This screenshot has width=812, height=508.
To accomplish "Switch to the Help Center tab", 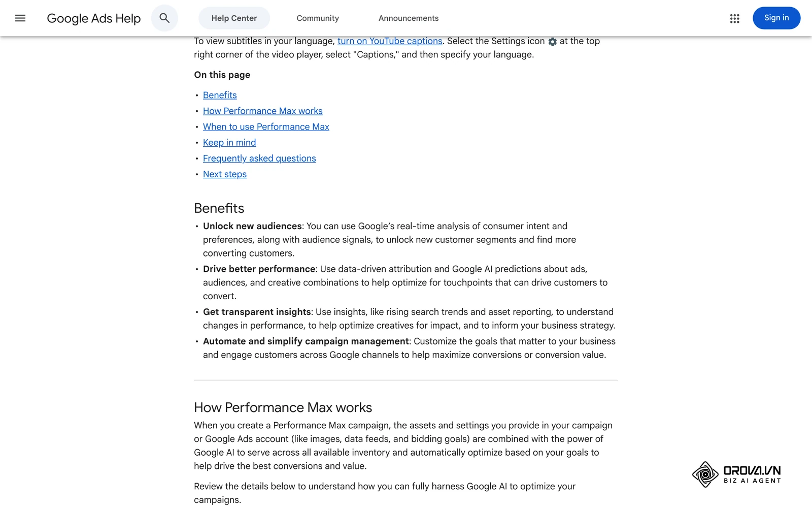I will pos(234,18).
